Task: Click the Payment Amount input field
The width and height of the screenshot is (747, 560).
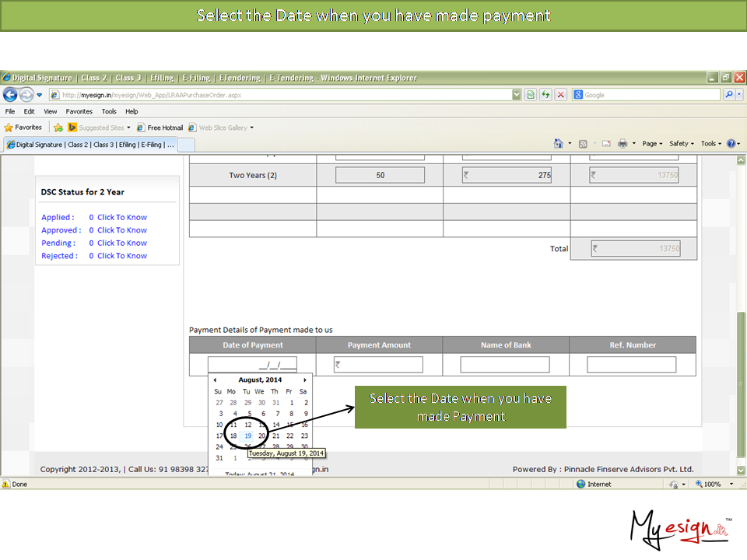Action: pos(379,365)
